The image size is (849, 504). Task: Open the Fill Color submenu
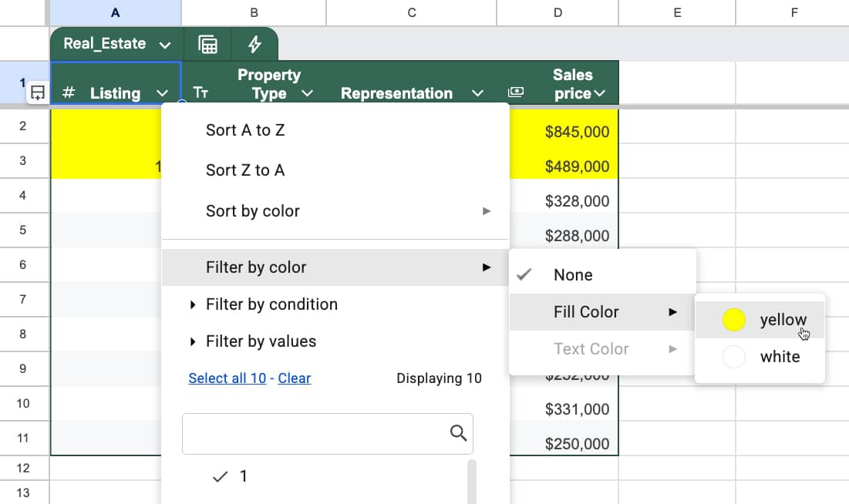(x=603, y=312)
